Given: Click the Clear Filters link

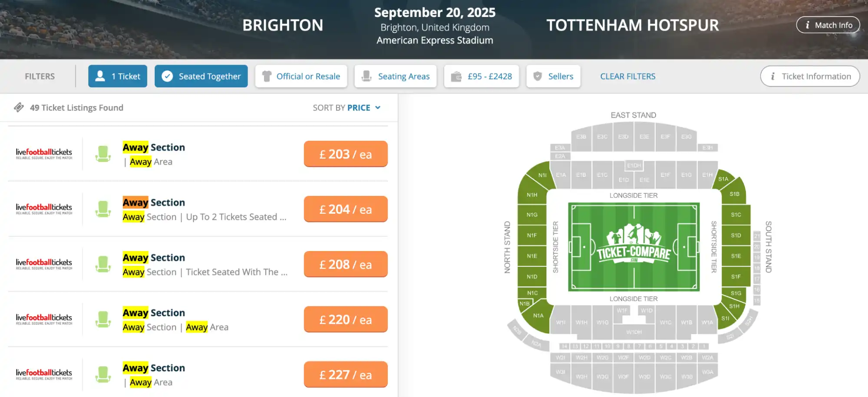Looking at the screenshot, I should click(x=627, y=76).
